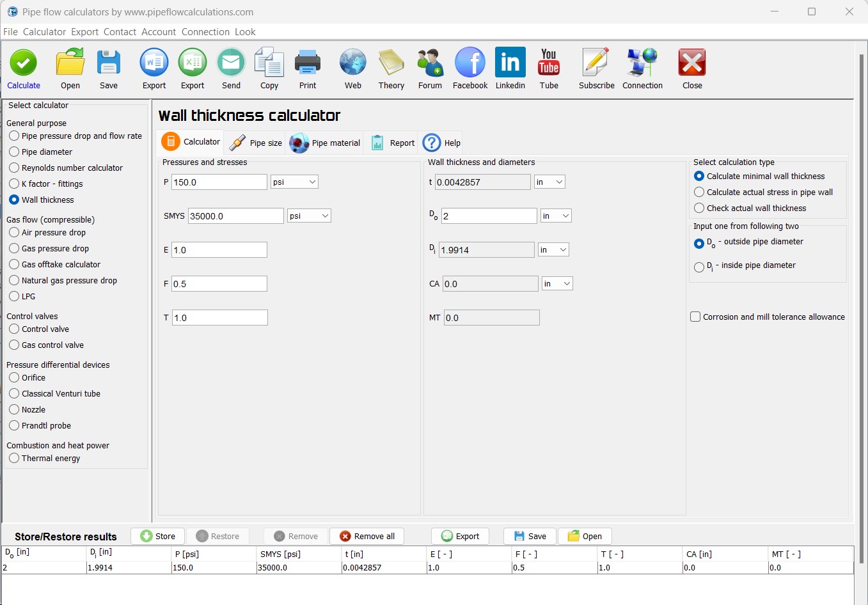Click the Export to Excel icon
The width and height of the screenshot is (868, 605).
193,63
